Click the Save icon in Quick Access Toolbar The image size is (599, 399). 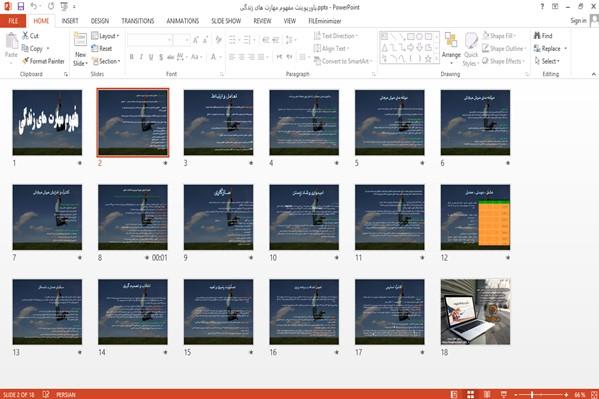21,6
